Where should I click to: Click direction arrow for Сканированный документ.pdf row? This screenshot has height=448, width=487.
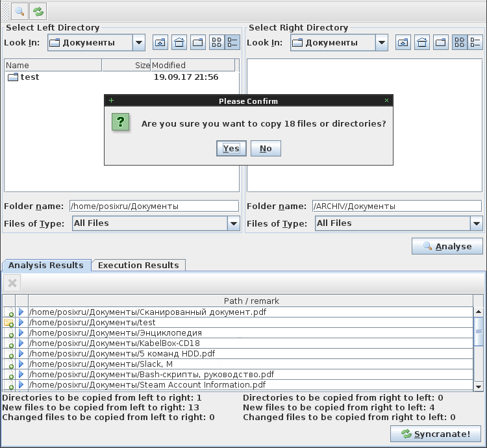pyautogui.click(x=21, y=312)
